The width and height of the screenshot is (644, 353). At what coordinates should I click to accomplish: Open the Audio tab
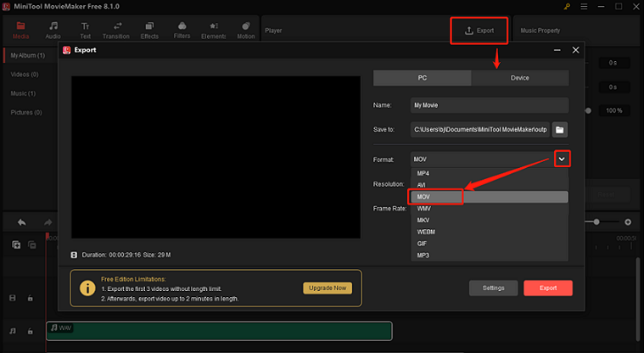[53, 31]
